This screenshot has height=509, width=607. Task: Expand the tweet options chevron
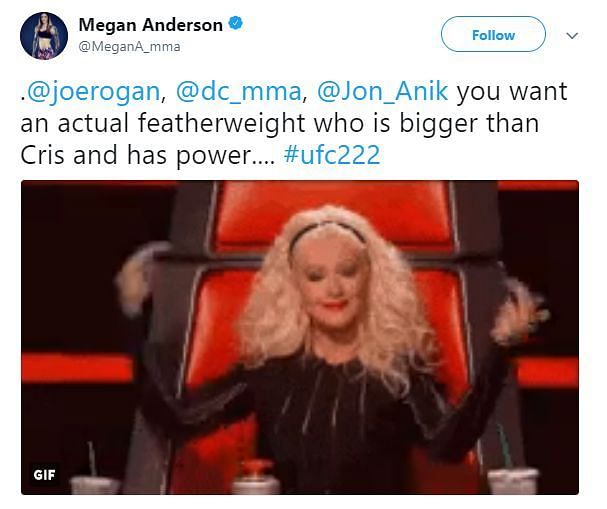(x=572, y=36)
